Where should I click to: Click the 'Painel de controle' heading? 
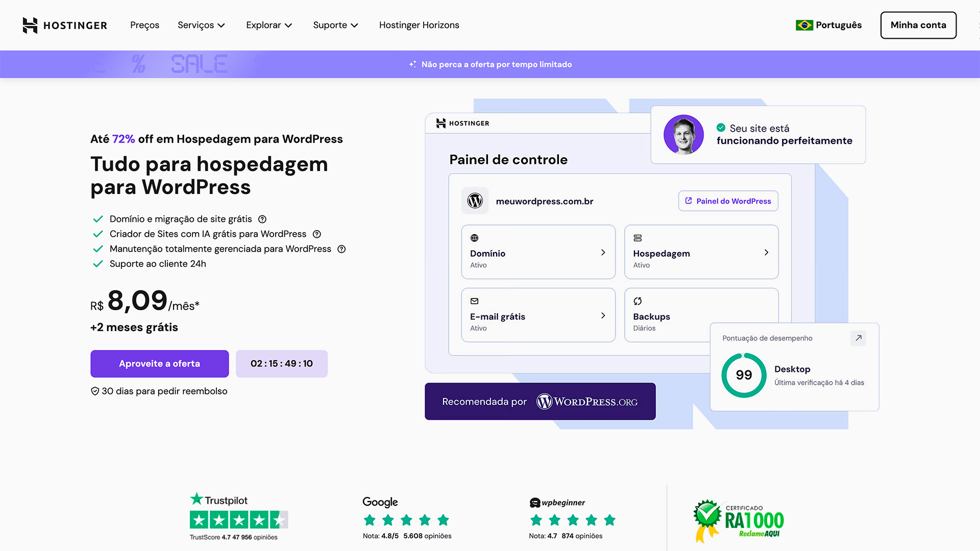[x=508, y=160]
